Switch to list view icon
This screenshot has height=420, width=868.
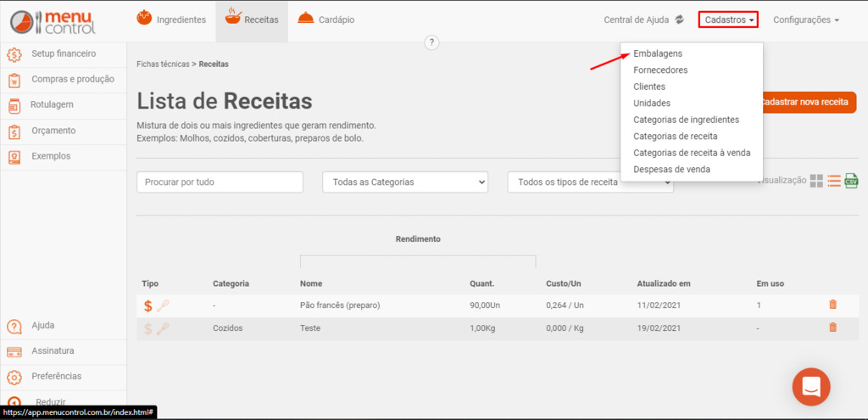point(834,181)
